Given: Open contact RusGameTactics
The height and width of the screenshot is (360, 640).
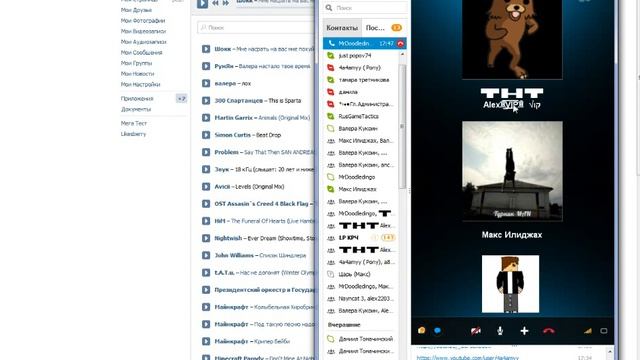Looking at the screenshot, I should coord(358,116).
